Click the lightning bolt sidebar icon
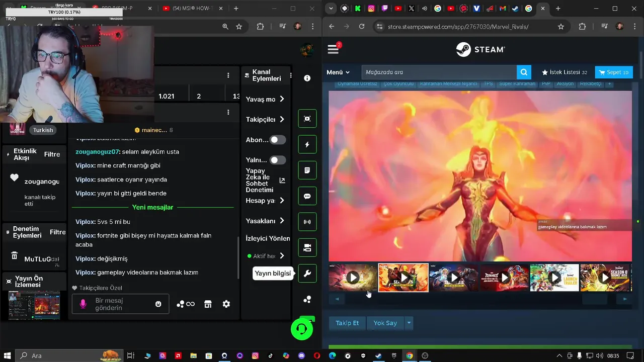Image resolution: width=644 pixels, height=362 pixels. 307,144
